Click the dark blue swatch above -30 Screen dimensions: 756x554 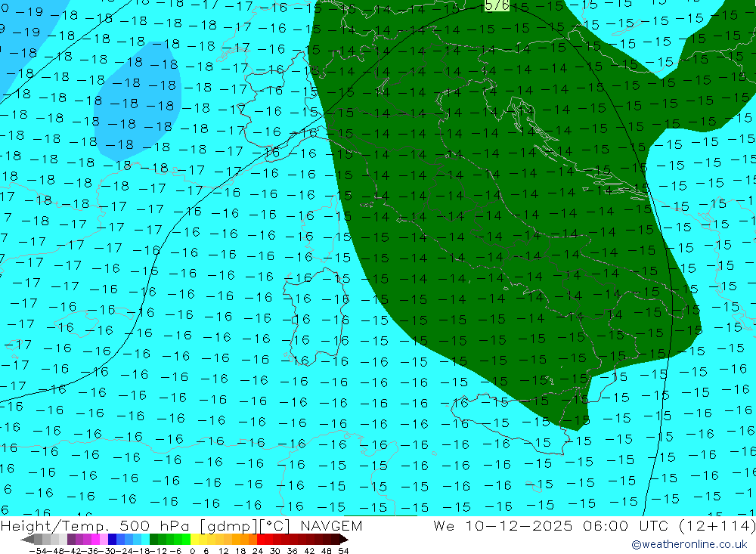[113, 540]
